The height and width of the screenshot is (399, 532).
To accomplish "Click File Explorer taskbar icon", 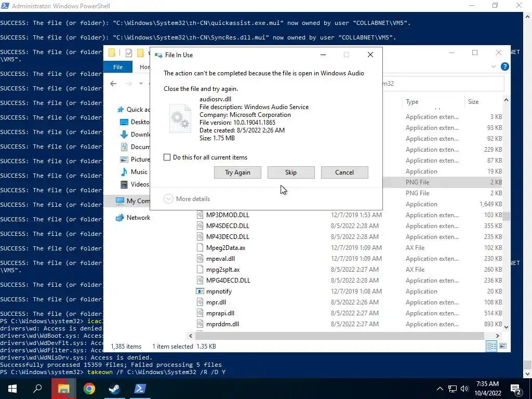I will [64, 389].
